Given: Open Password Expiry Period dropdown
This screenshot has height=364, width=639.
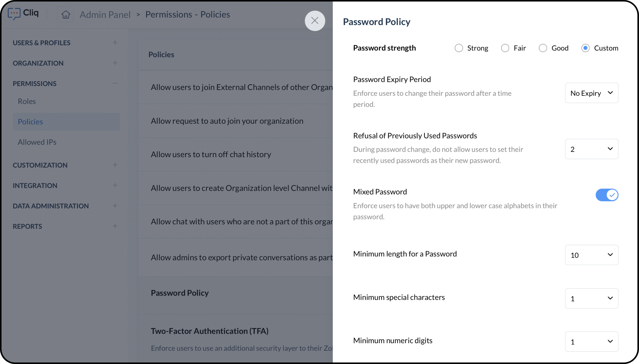Looking at the screenshot, I should pos(591,93).
